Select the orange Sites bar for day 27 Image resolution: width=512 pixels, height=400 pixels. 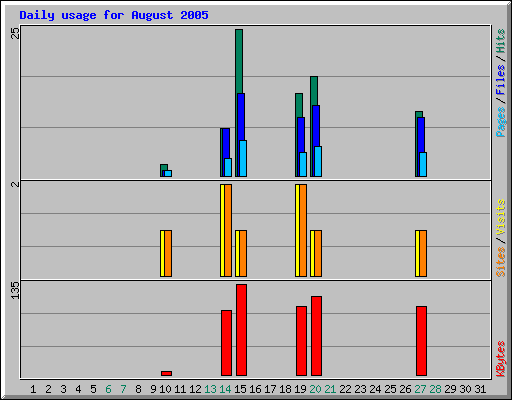click(x=423, y=253)
